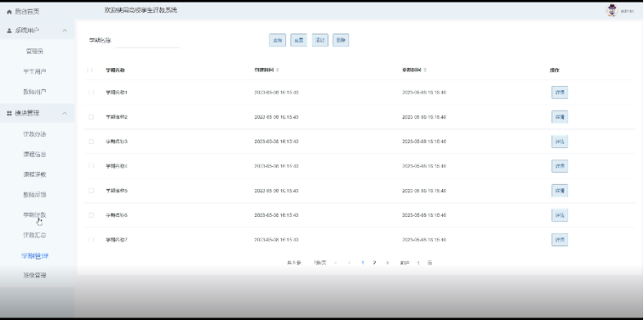Collapse the 系统用户 menu group chevron
This screenshot has height=320, width=644.
click(x=65, y=31)
